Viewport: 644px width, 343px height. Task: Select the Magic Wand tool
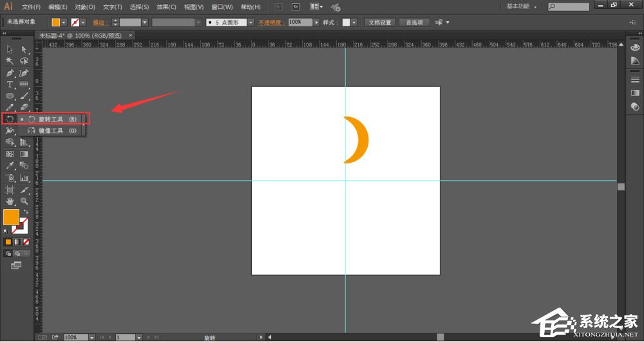(x=10, y=61)
